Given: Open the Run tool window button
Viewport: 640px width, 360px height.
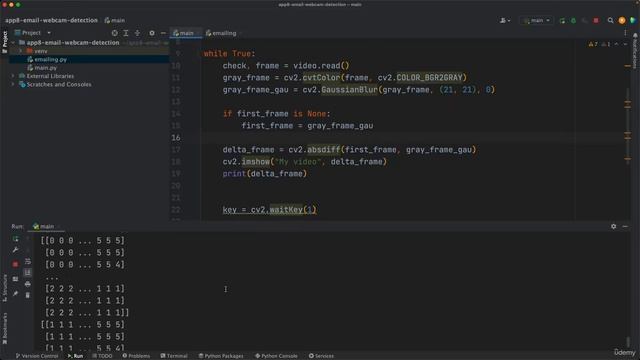Looking at the screenshot, I should [x=76, y=356].
